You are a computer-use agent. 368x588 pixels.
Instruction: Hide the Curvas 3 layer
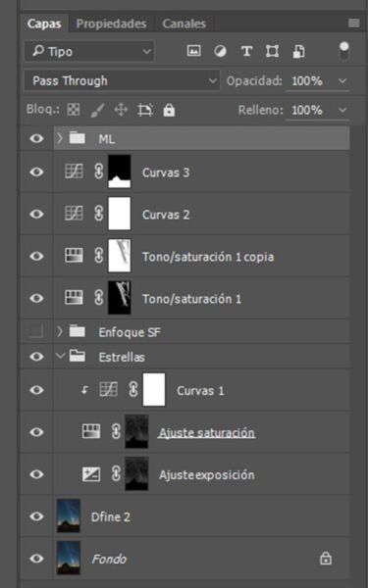pyautogui.click(x=36, y=172)
